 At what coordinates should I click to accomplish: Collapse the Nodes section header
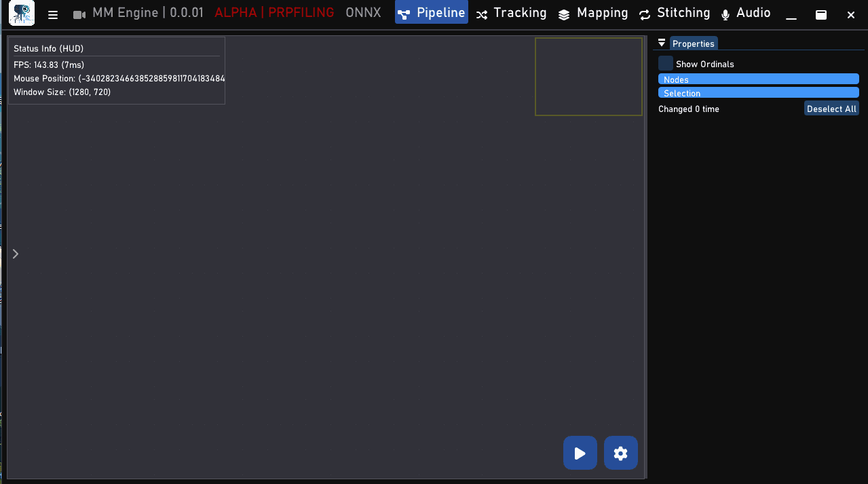coord(758,79)
